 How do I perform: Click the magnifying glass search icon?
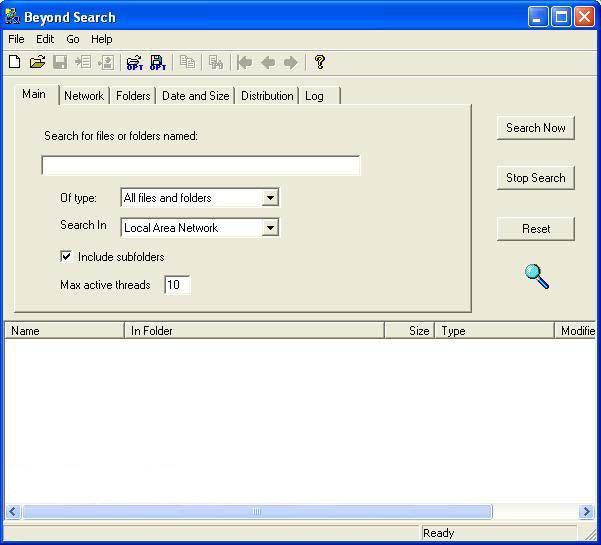(537, 276)
